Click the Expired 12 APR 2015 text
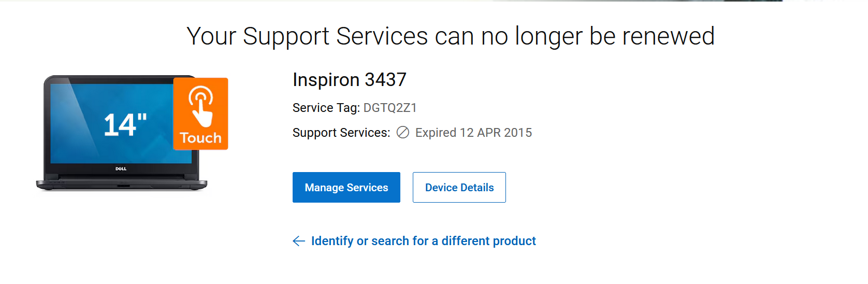Screen dimensions: 868x284 pos(473,133)
